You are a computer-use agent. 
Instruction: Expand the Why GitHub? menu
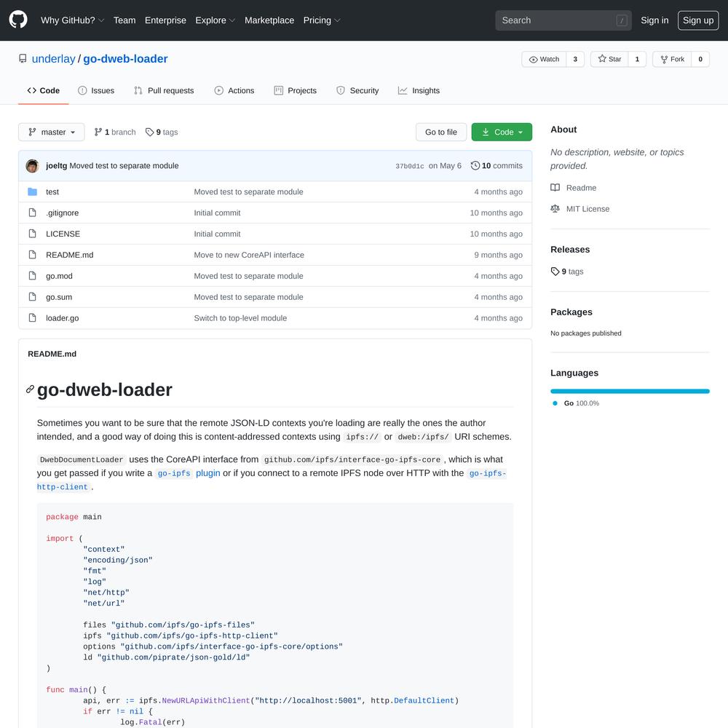pos(72,20)
